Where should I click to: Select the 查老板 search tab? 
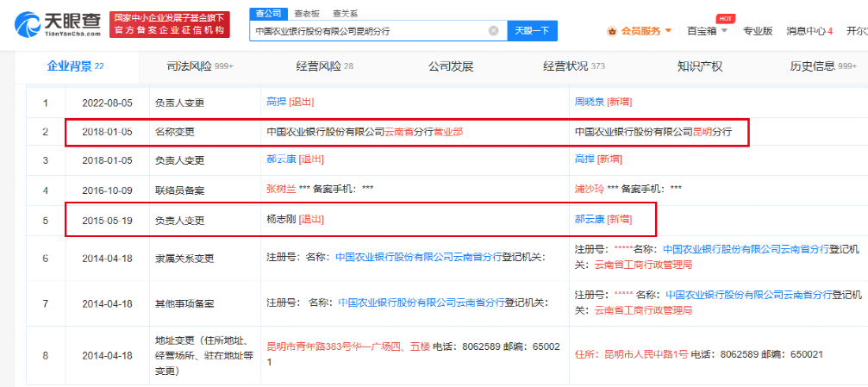(306, 13)
